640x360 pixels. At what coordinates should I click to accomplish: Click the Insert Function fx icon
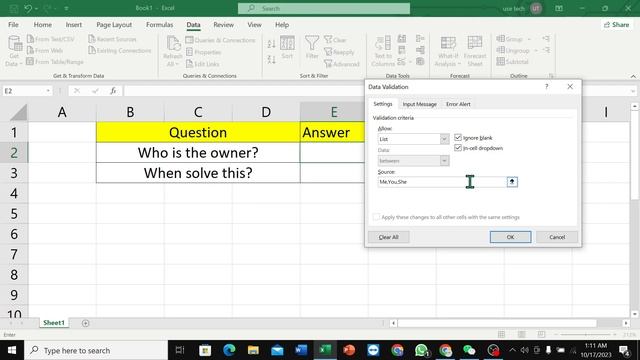coord(113,91)
